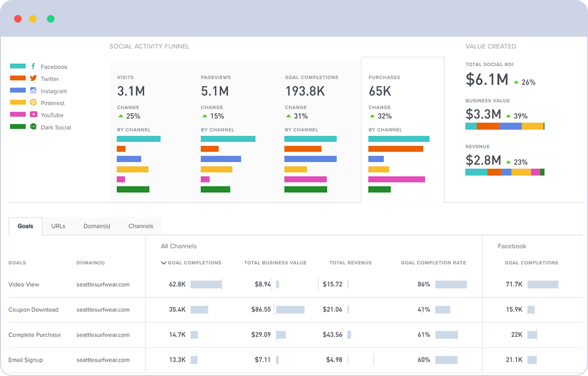Screen dimensions: 588x376
Task: Click the Business Value stacked color bar
Action: tap(505, 126)
